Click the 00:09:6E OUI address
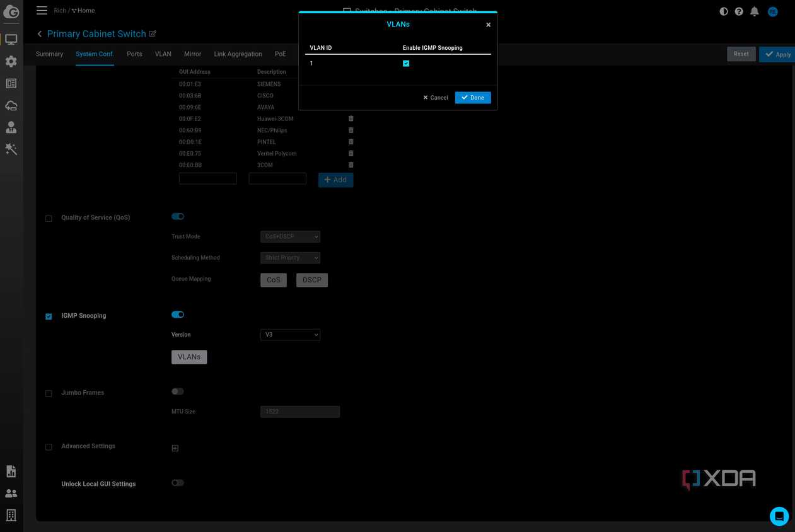Screen dimensions: 795x532 pyautogui.click(x=190, y=107)
